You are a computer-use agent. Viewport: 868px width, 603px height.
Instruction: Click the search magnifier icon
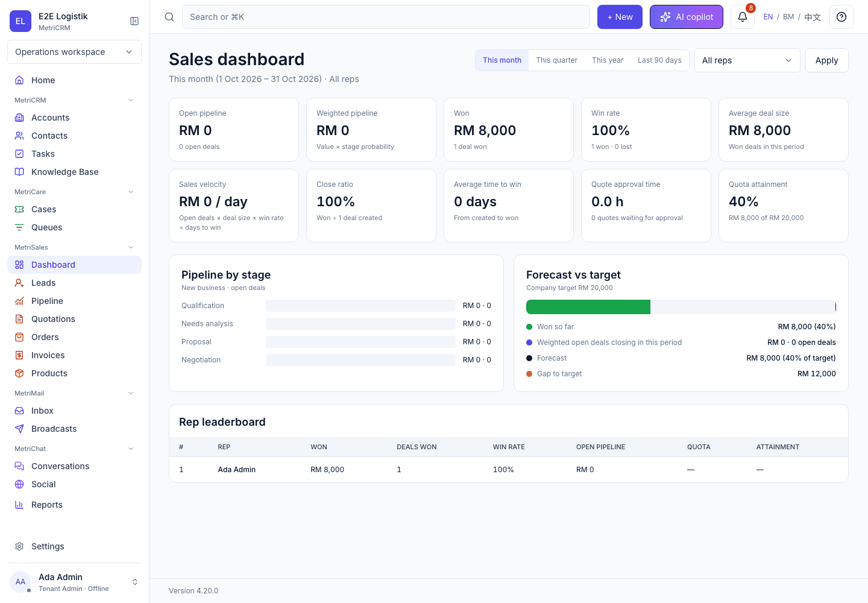[169, 17]
